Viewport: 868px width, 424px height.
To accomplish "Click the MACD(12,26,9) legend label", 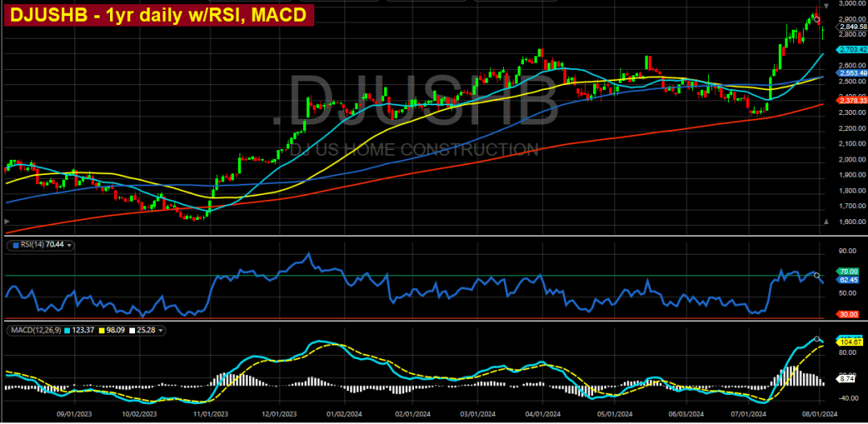I will pyautogui.click(x=35, y=331).
